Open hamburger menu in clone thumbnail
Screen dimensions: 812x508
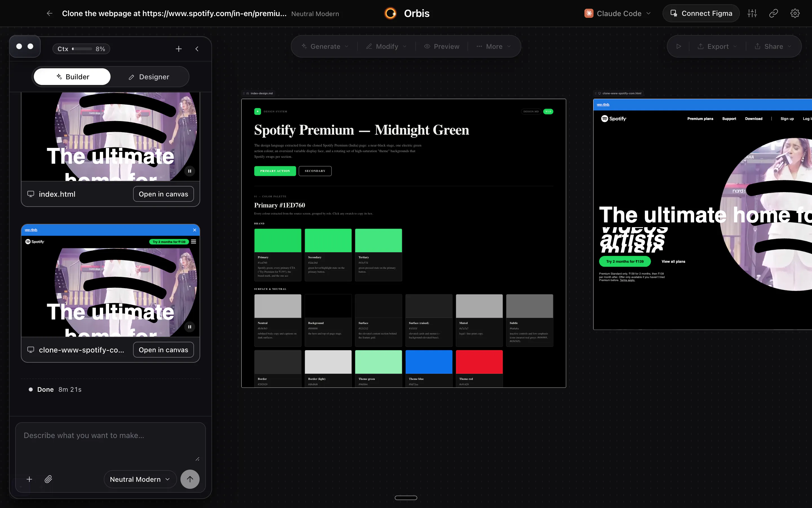click(194, 242)
